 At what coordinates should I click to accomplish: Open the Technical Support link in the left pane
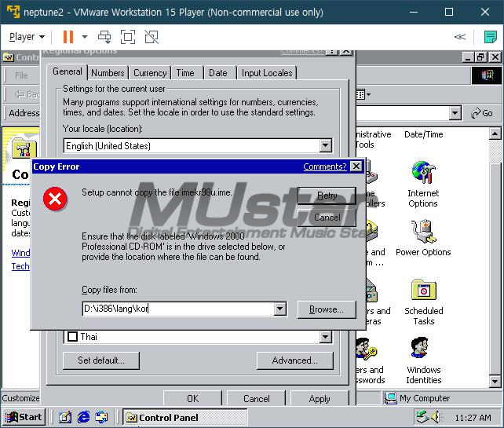tap(20, 266)
